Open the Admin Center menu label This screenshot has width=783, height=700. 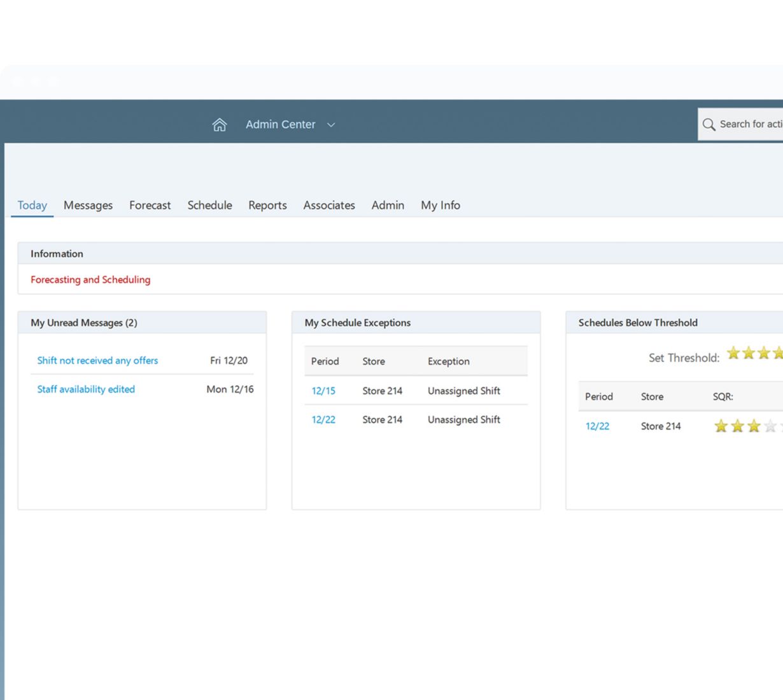(x=280, y=125)
